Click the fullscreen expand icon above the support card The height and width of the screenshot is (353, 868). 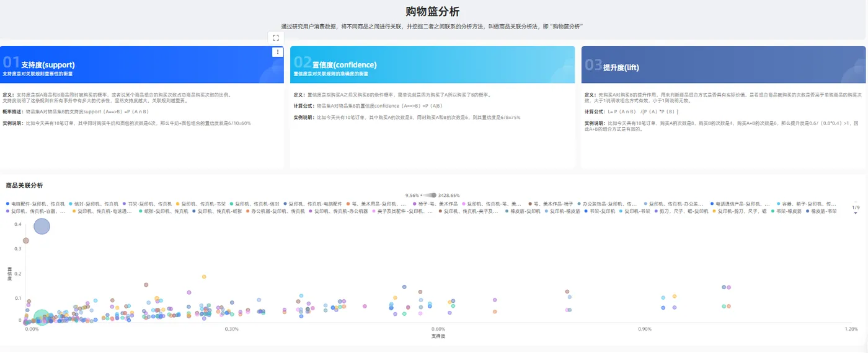pyautogui.click(x=276, y=37)
